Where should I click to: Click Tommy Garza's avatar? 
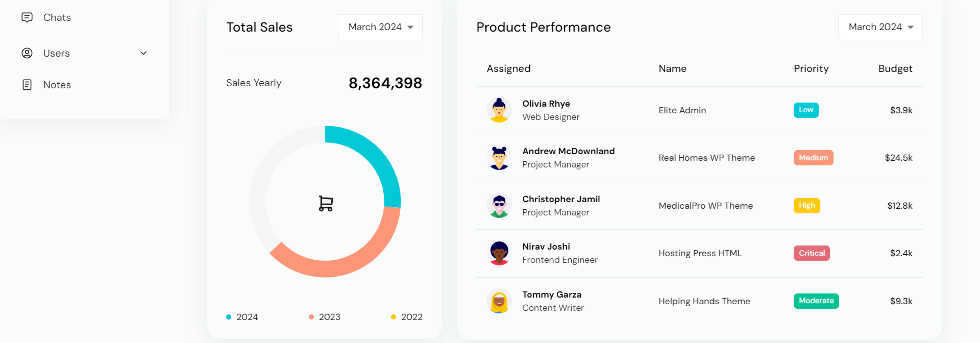(x=499, y=301)
